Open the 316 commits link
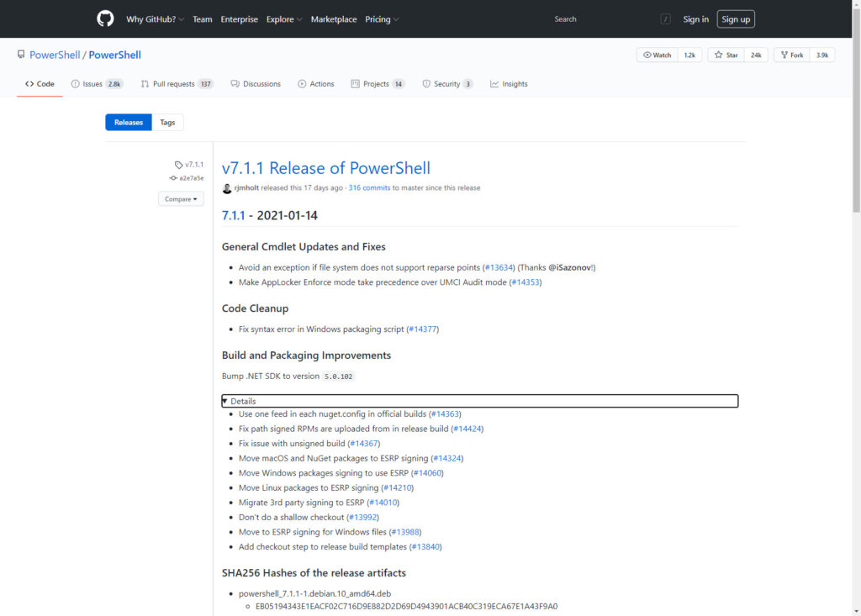The image size is (861, 616). point(369,187)
